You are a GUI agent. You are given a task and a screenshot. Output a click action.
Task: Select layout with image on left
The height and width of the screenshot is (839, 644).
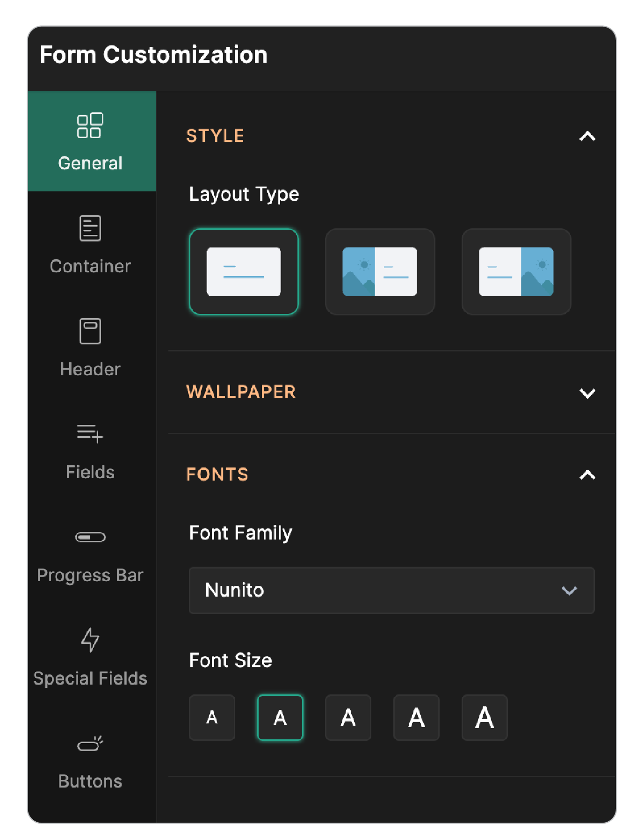pos(380,272)
